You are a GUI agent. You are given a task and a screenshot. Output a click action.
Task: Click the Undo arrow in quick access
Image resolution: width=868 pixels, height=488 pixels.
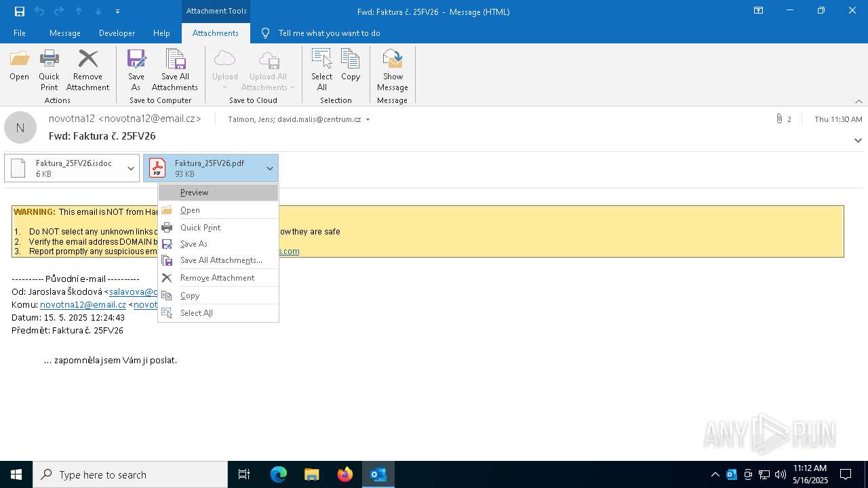click(x=39, y=12)
